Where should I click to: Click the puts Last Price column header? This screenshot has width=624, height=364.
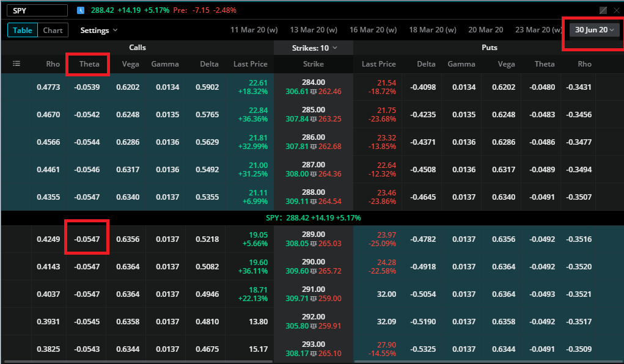tap(378, 64)
